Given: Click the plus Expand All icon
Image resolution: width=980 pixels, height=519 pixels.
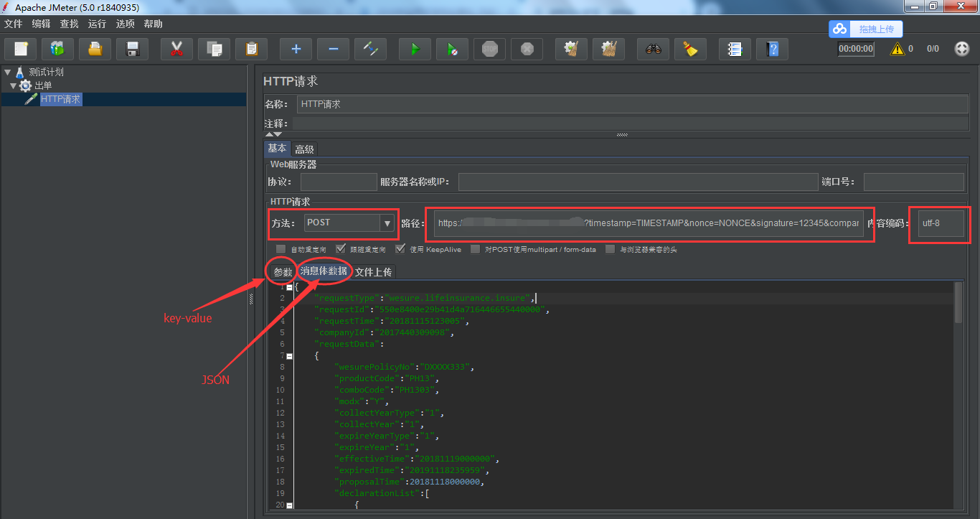Looking at the screenshot, I should tap(296, 49).
